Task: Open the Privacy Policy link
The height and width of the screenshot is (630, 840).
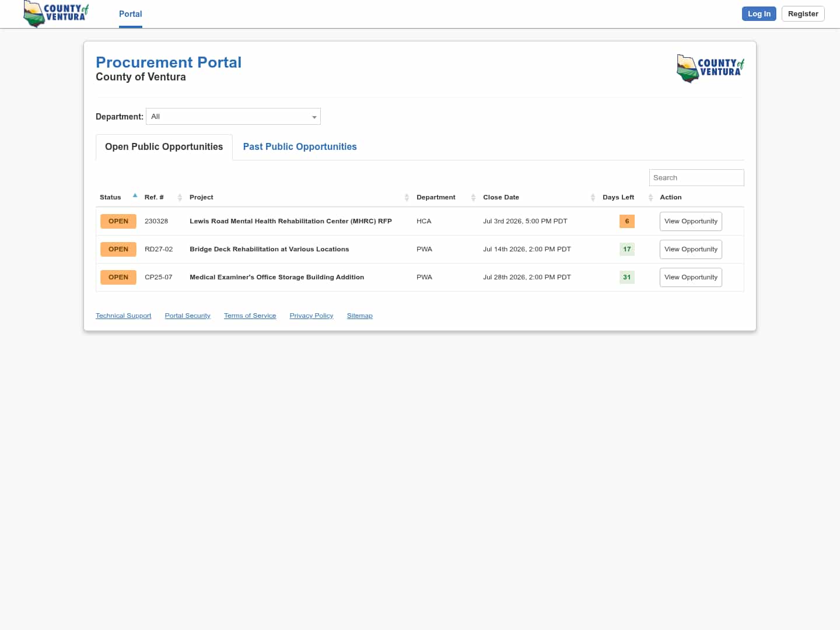Action: pyautogui.click(x=311, y=316)
